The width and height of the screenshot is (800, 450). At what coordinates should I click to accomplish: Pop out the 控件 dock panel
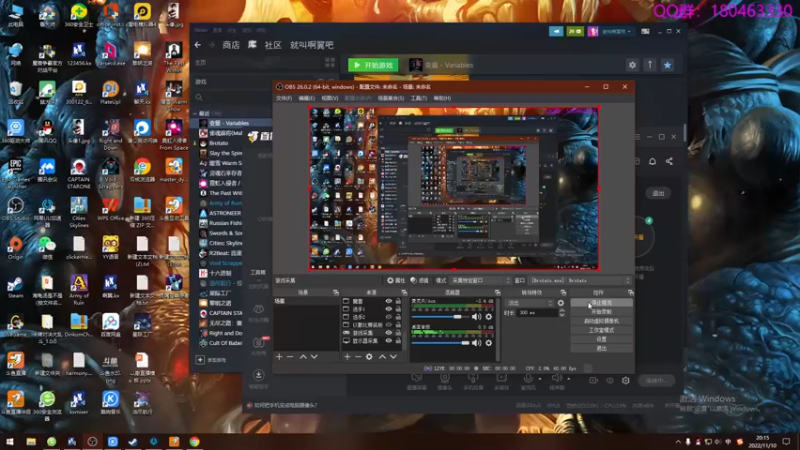[x=631, y=292]
